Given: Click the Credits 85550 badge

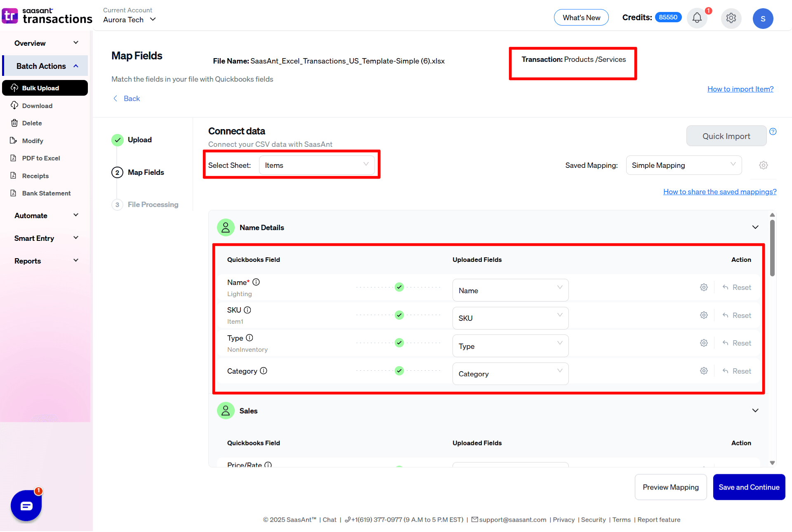Looking at the screenshot, I should [668, 17].
